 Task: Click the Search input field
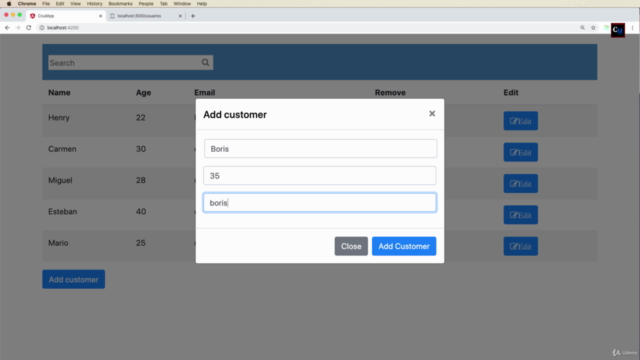(131, 62)
